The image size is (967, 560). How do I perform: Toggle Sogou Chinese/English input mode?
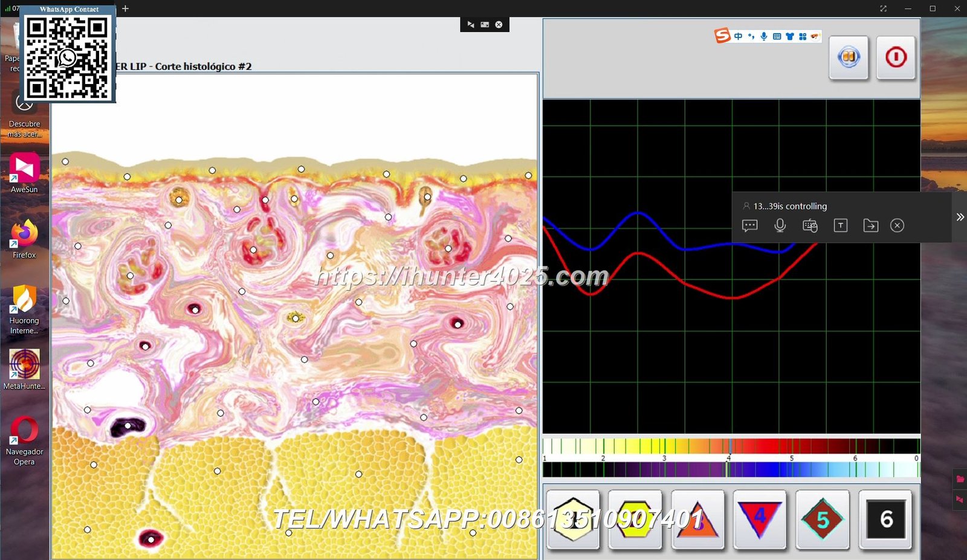click(738, 36)
